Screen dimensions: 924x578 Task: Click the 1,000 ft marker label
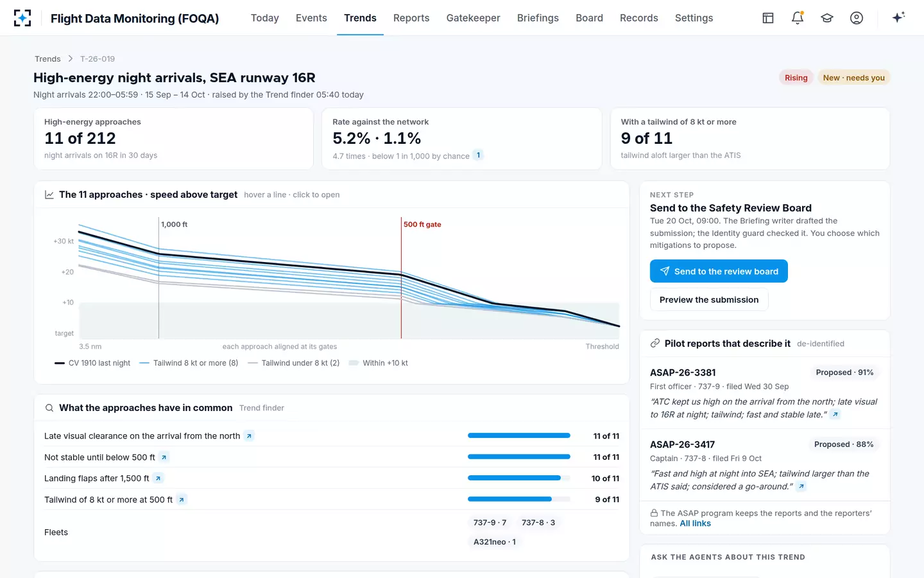tap(174, 224)
